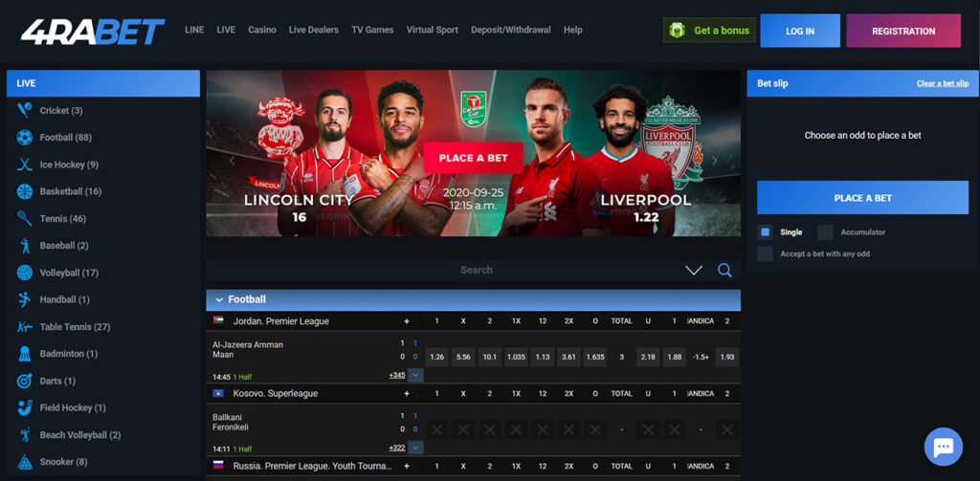The width and height of the screenshot is (980, 481).
Task: Expand Ballkani Feronikeli match markets arrow
Action: pos(415,448)
